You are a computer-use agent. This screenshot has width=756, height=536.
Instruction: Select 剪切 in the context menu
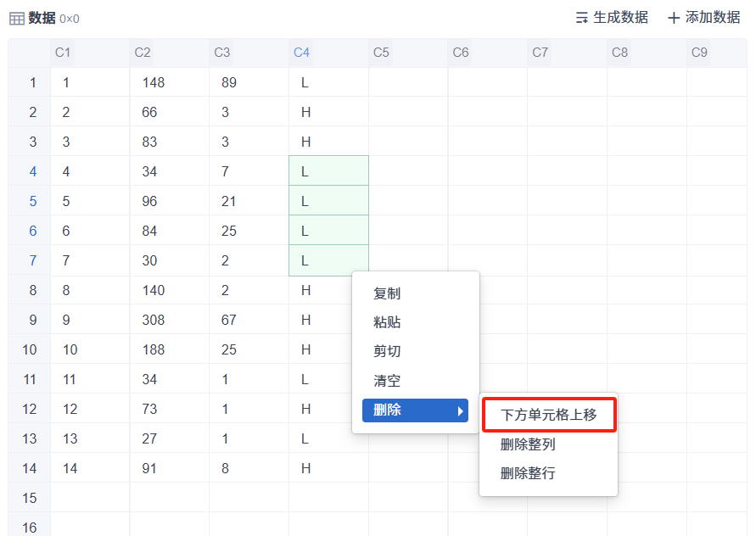pos(387,351)
